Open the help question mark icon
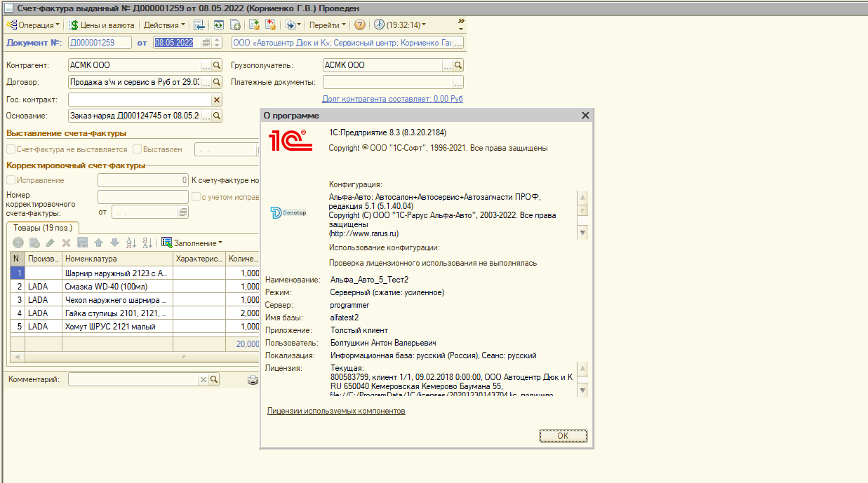Screen dimensions: 868x483 (x=360, y=25)
